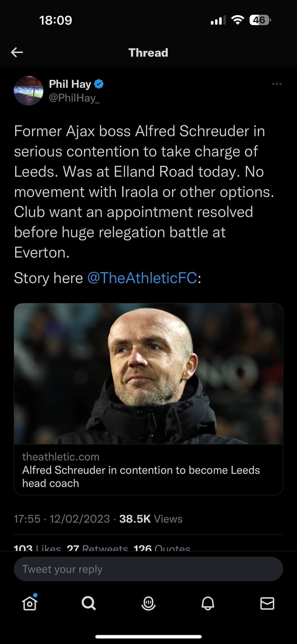
Task: Open the Notifications bell tab
Action: (208, 603)
